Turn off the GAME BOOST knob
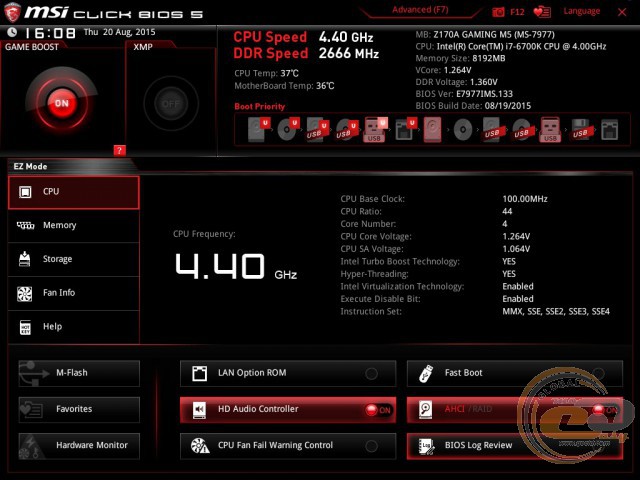The height and width of the screenshot is (480, 640). 62,103
